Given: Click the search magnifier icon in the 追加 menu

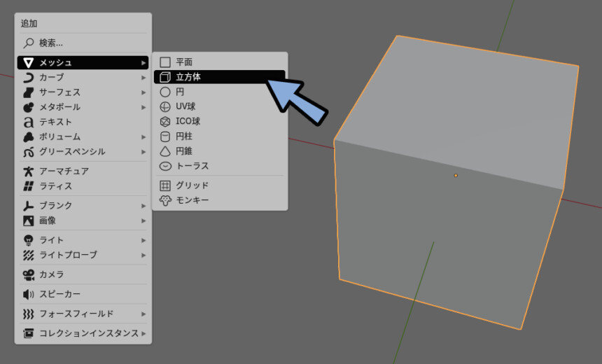Looking at the screenshot, I should [29, 43].
